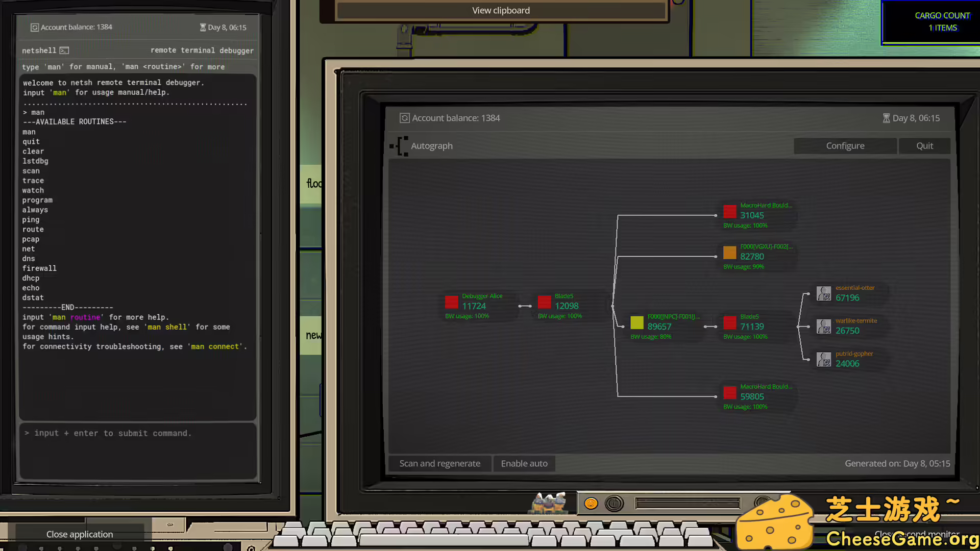Click Scan and regenerate button
This screenshot has width=980, height=551.
(x=439, y=463)
